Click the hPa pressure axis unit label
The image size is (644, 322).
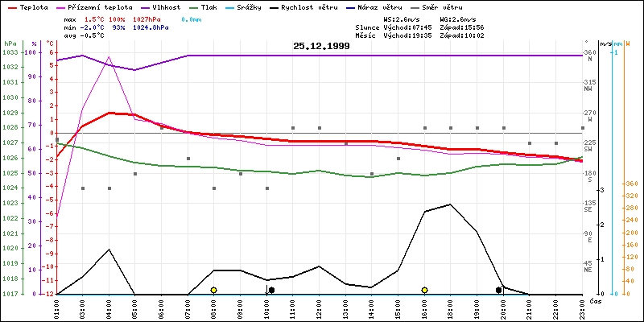pyautogui.click(x=10, y=43)
